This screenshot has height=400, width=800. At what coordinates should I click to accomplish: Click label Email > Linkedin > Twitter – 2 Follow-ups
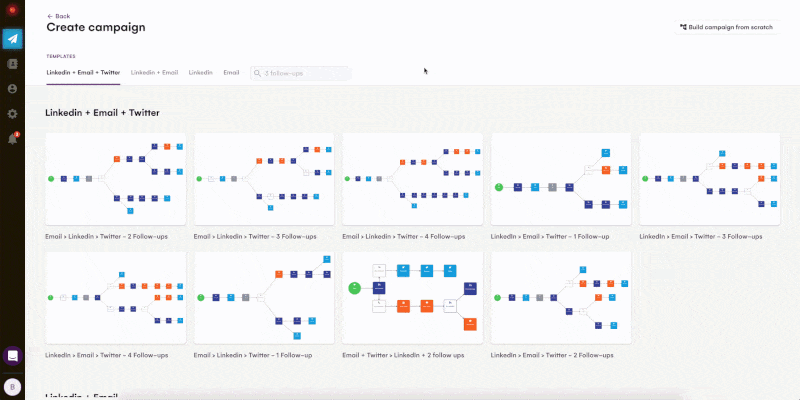pyautogui.click(x=106, y=237)
